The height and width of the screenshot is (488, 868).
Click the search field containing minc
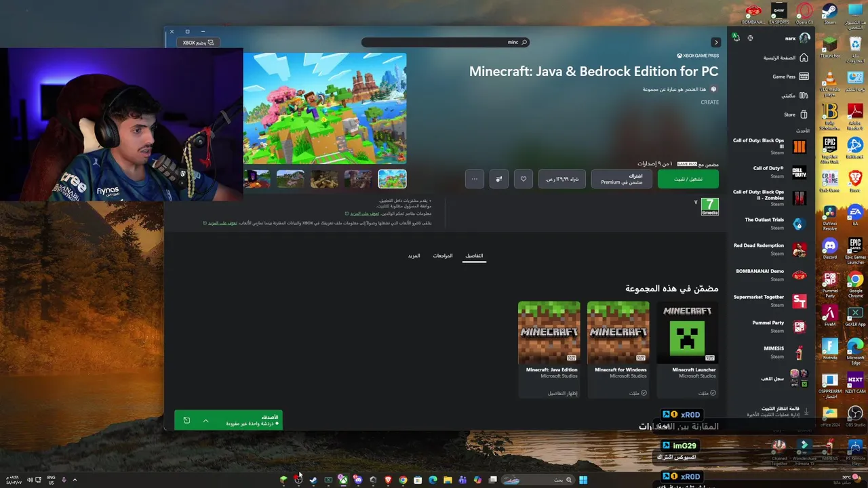[x=445, y=42]
